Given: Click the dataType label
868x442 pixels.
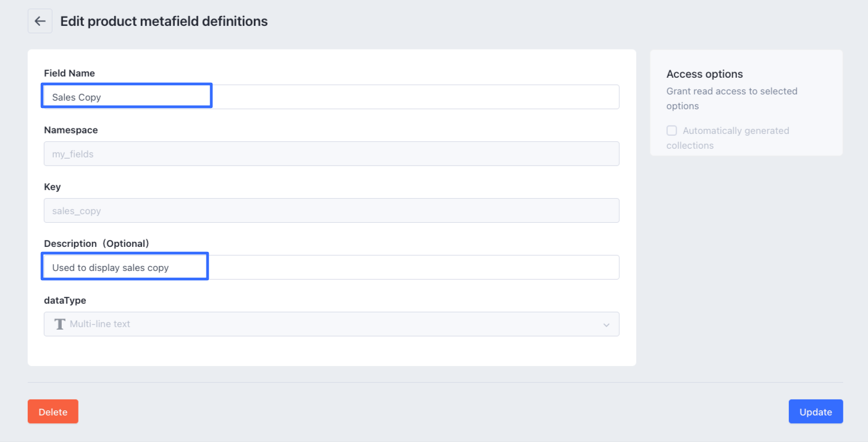Looking at the screenshot, I should pyautogui.click(x=65, y=301).
